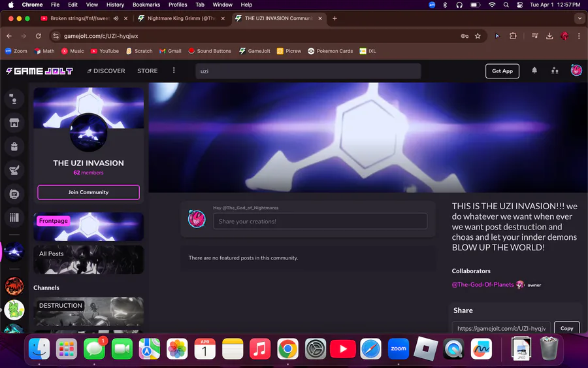Viewport: 588px width, 368px height.
Task: Open @The-God-Of-Planets profile link
Action: click(483, 285)
